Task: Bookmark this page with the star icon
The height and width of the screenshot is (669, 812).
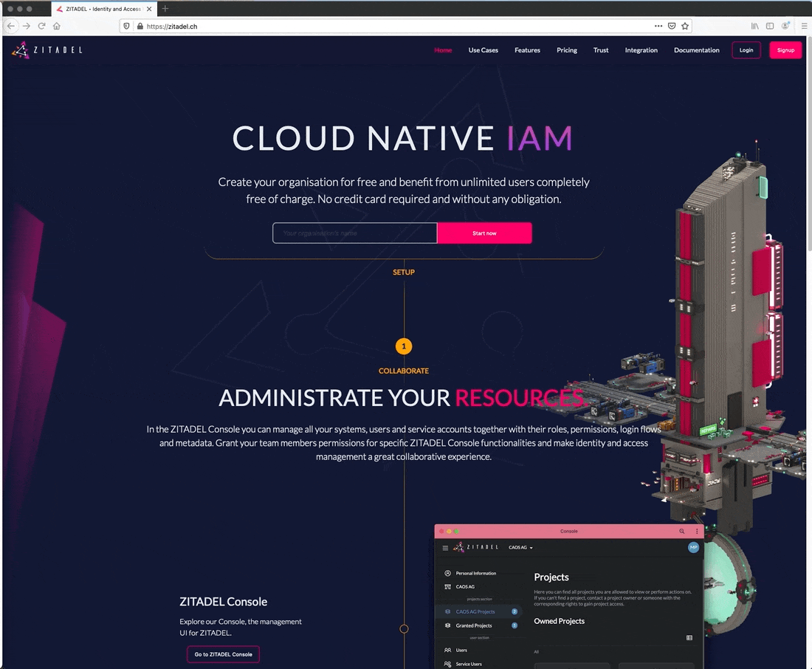Action: coord(685,26)
